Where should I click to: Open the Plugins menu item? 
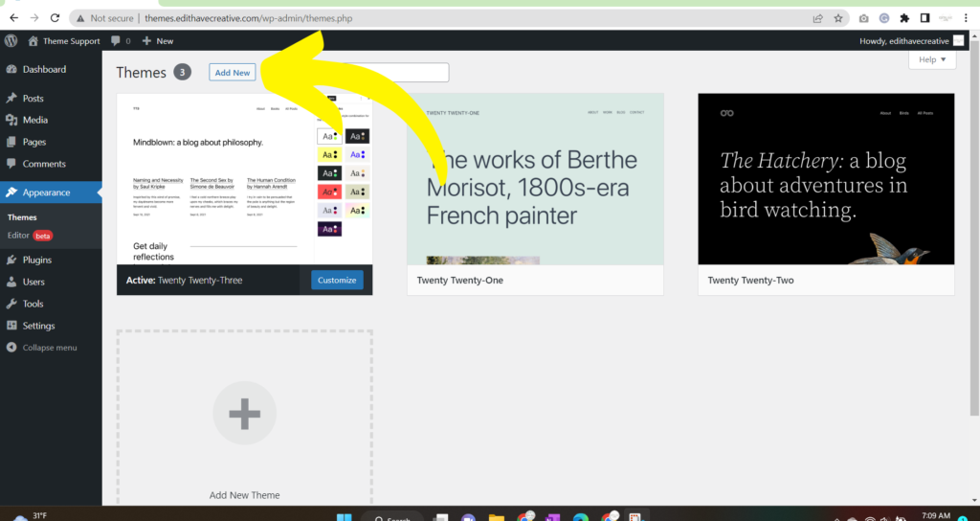pos(37,260)
